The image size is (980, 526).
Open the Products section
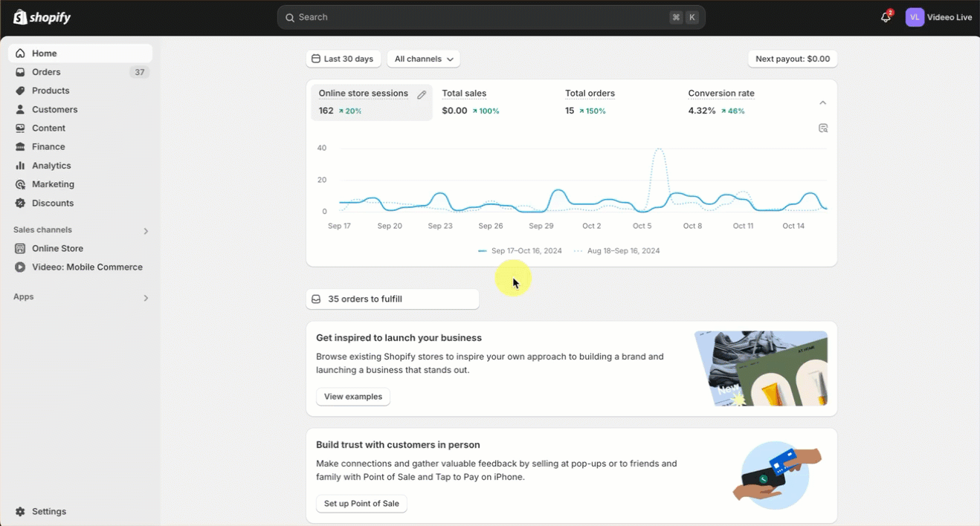click(x=51, y=91)
